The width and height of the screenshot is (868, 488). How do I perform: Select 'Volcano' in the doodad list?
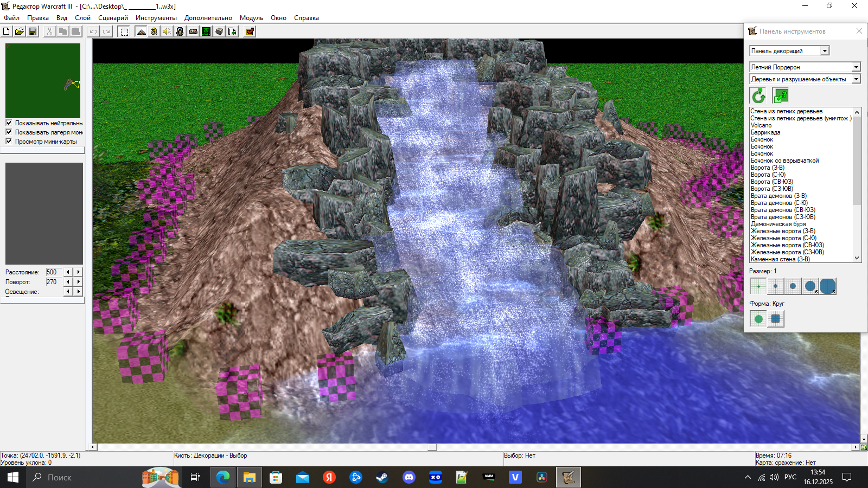click(761, 125)
